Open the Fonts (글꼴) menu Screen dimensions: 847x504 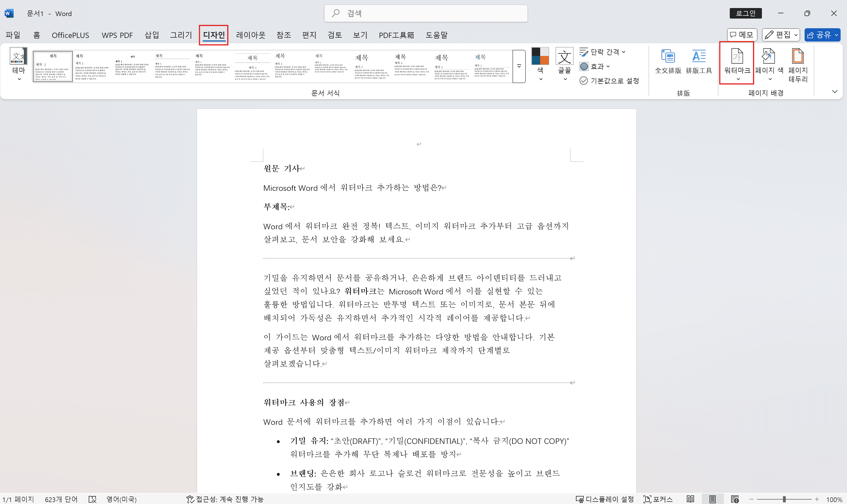point(565,65)
